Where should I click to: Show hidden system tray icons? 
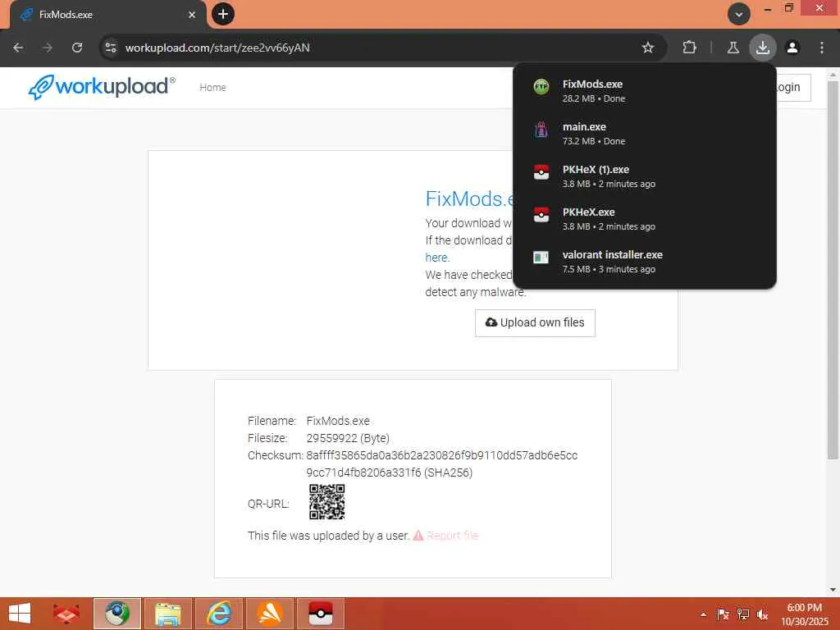pos(703,614)
